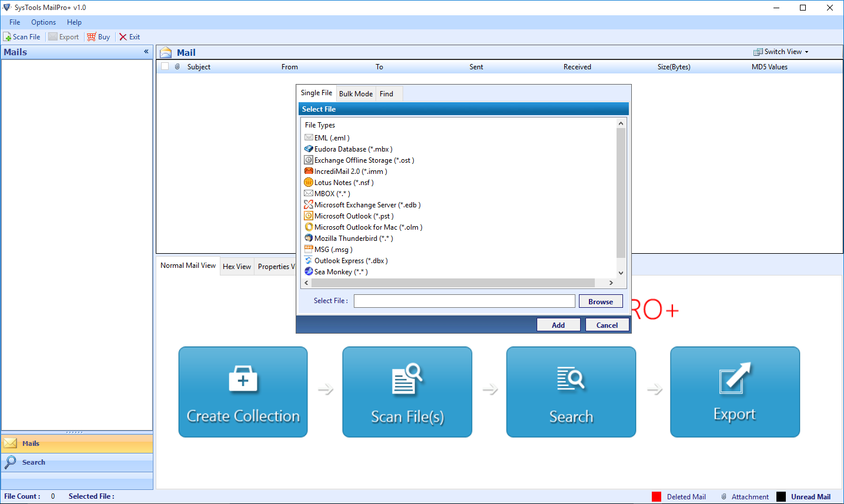Click the Received column header
This screenshot has height=504, width=844.
[577, 67]
